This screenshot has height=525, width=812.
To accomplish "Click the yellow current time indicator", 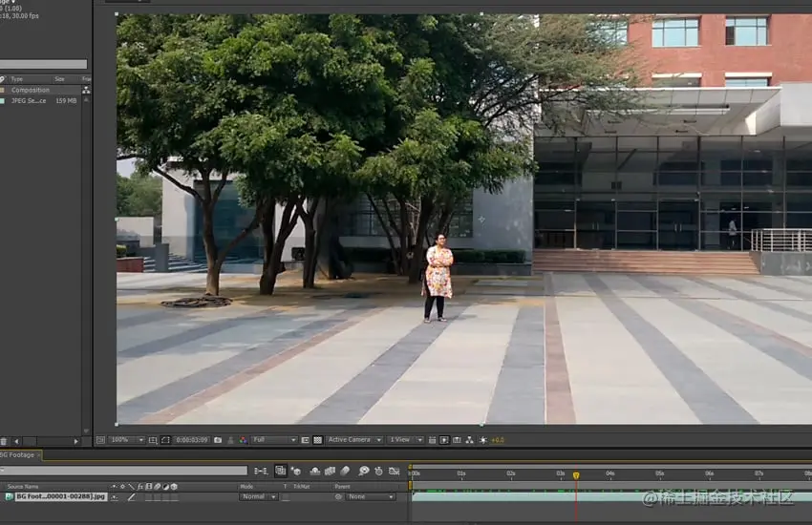I will [x=576, y=475].
